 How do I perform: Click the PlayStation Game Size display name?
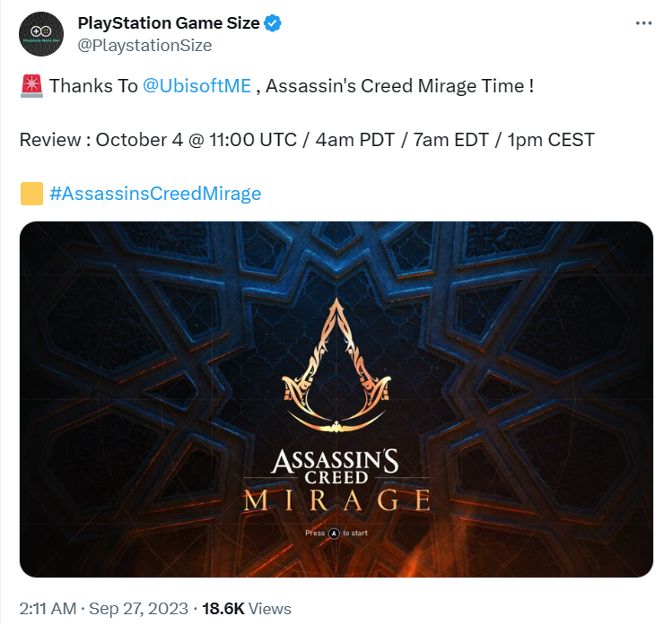pos(169,23)
